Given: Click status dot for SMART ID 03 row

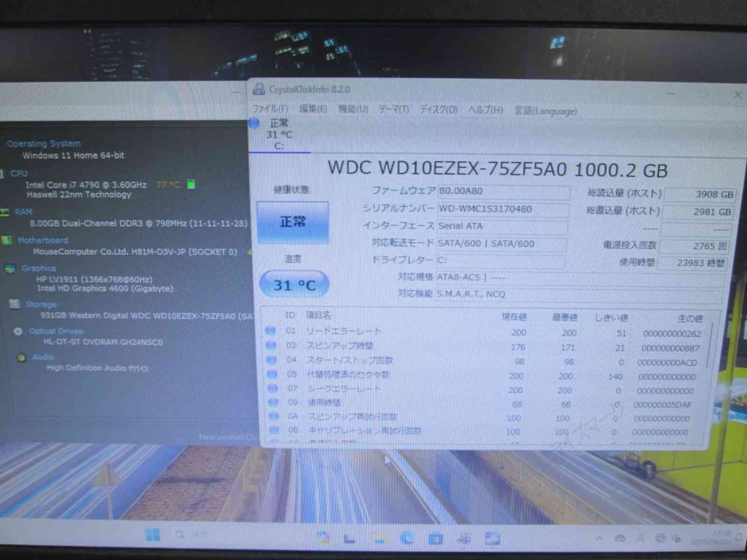Looking at the screenshot, I should [271, 345].
